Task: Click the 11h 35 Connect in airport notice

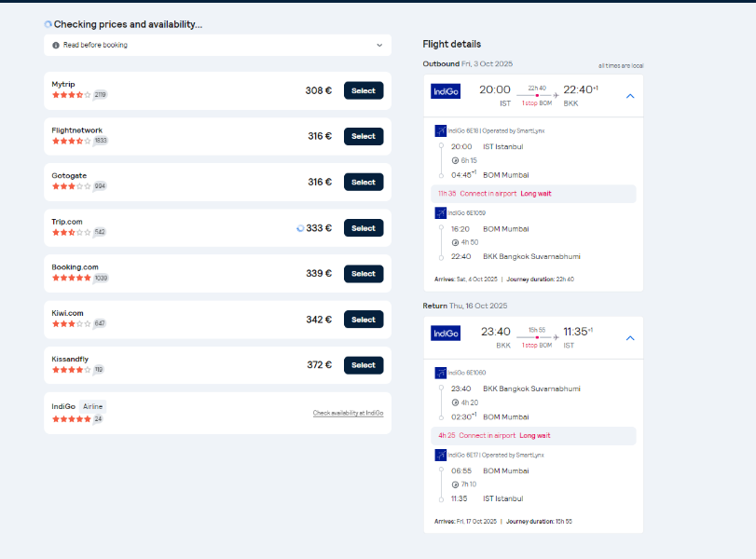Action: [533, 194]
